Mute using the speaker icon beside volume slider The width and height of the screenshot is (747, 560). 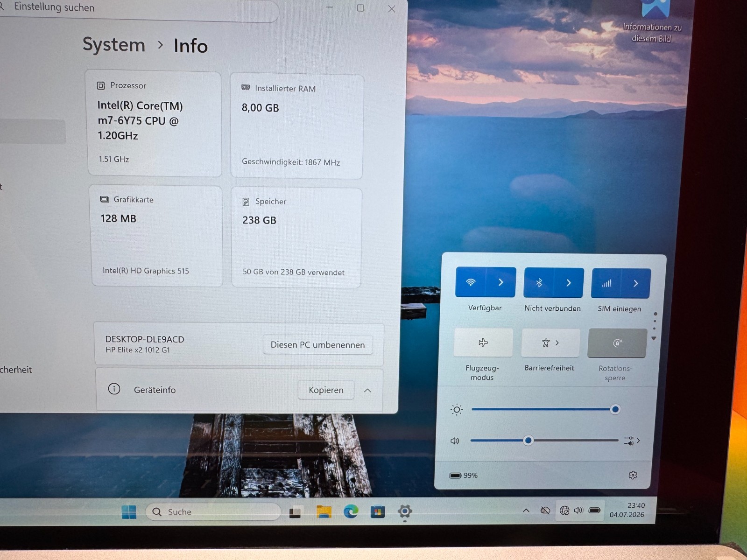[455, 441]
